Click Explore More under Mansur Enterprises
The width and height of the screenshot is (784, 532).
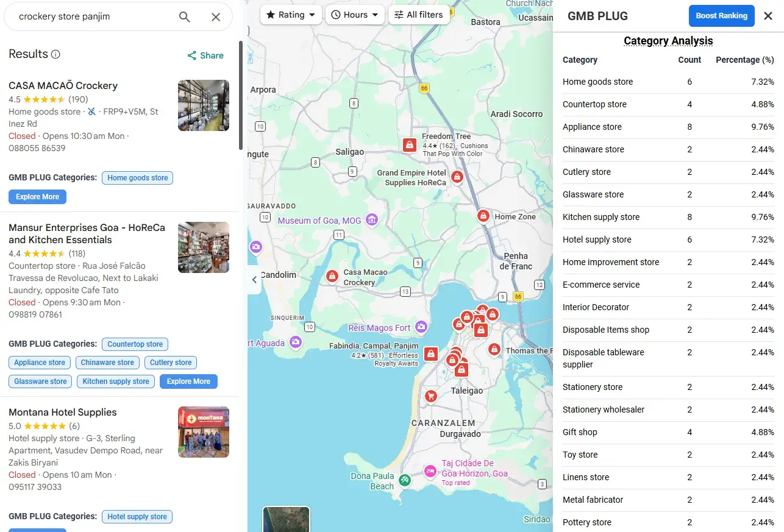point(188,381)
